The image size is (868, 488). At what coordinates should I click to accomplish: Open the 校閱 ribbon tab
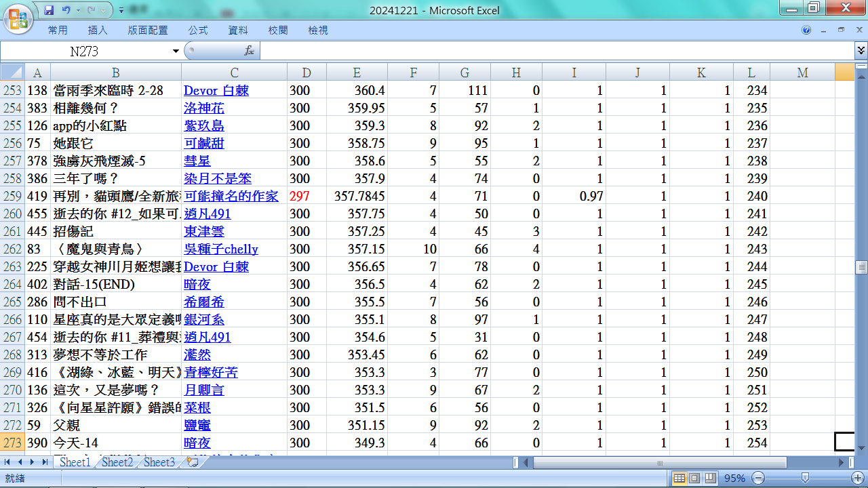[x=278, y=30]
